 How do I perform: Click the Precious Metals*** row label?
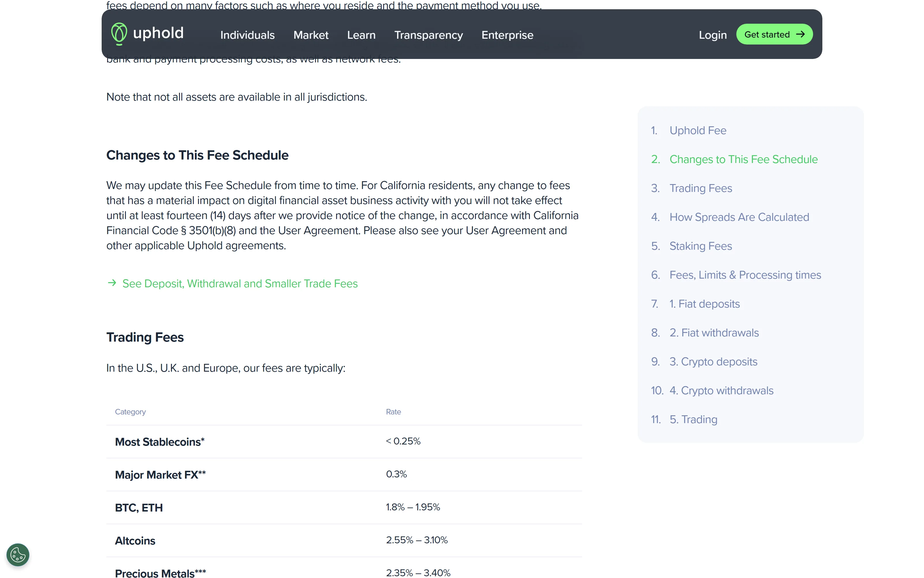(160, 573)
